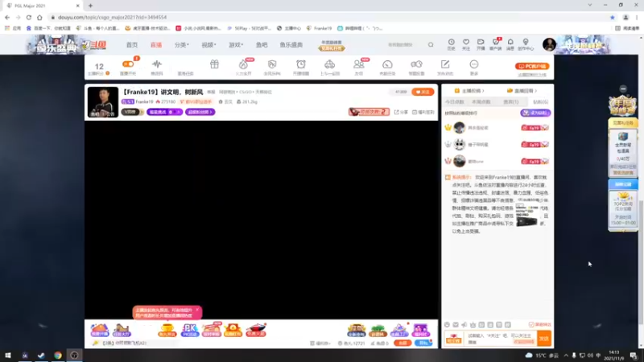This screenshot has height=362, width=644.
Task: Click the orange PC client button
Action: point(532,66)
